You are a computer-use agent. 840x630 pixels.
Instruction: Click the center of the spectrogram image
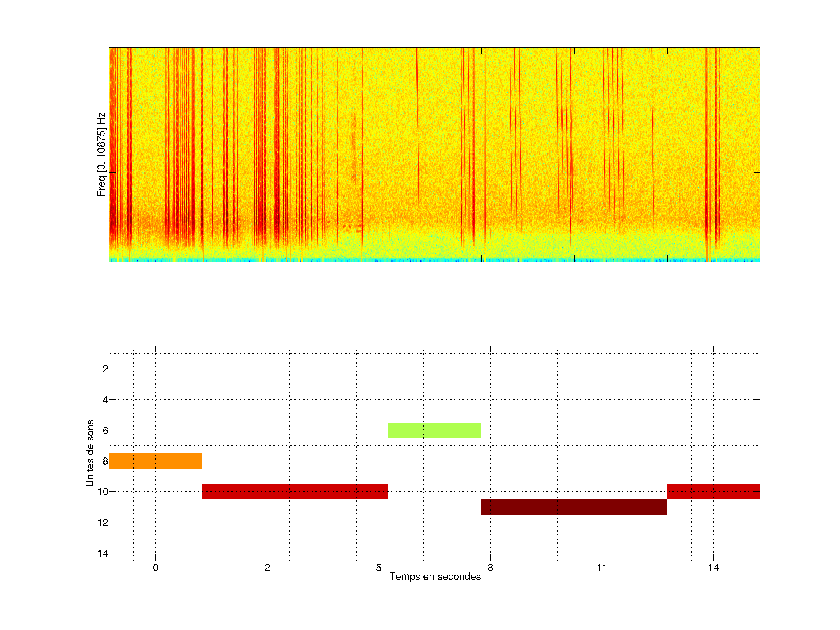click(434, 155)
